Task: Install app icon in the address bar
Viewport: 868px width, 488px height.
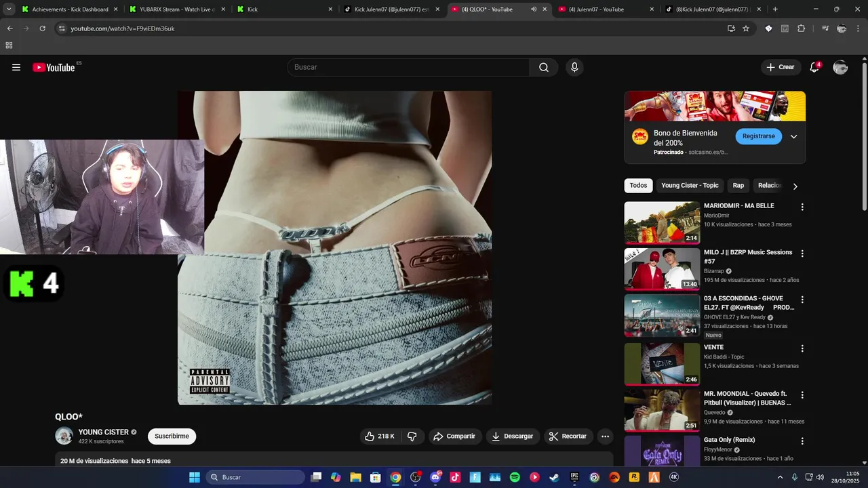Action: (731, 28)
